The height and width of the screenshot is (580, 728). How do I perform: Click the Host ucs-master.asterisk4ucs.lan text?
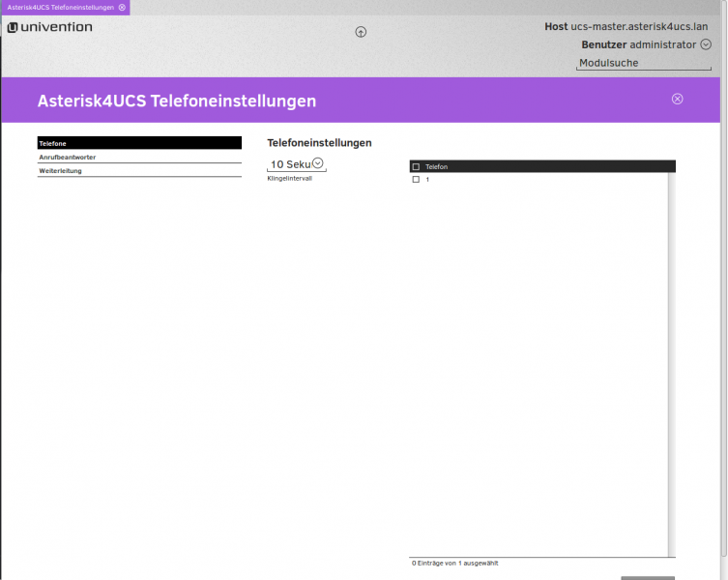626,26
